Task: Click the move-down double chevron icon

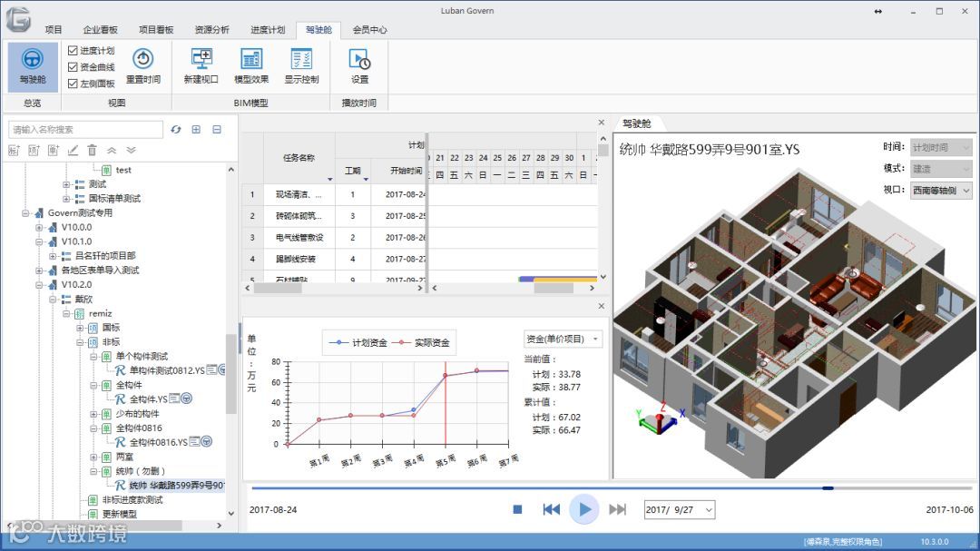Action: [131, 150]
